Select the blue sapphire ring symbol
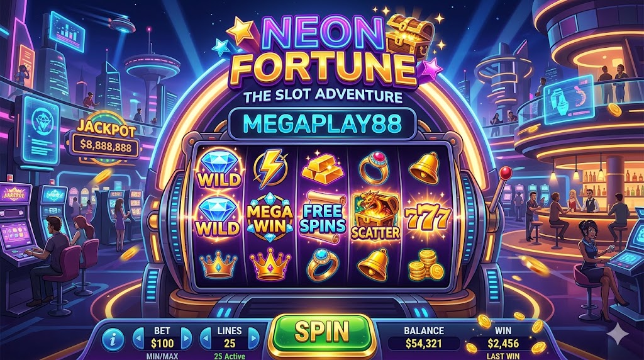The width and height of the screenshot is (644, 360). pos(323,265)
